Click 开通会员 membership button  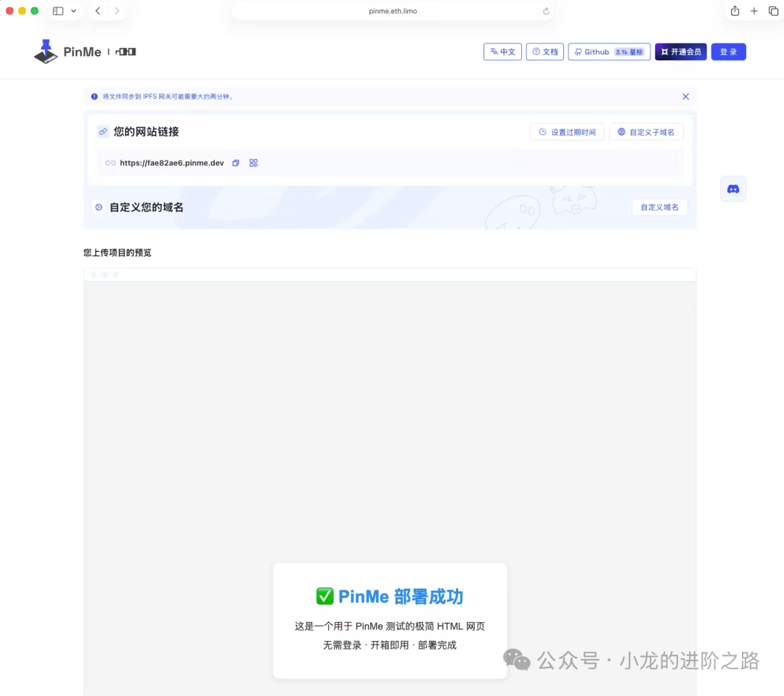coord(680,52)
